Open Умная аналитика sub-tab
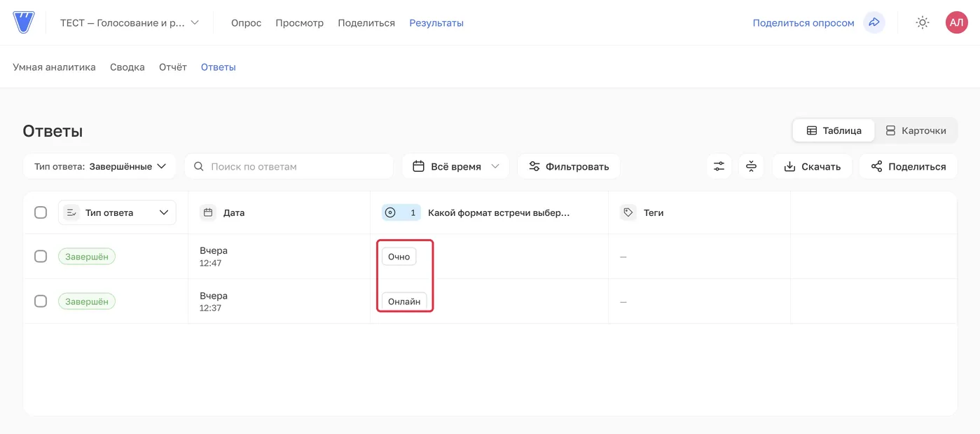This screenshot has height=434, width=980. click(x=54, y=67)
